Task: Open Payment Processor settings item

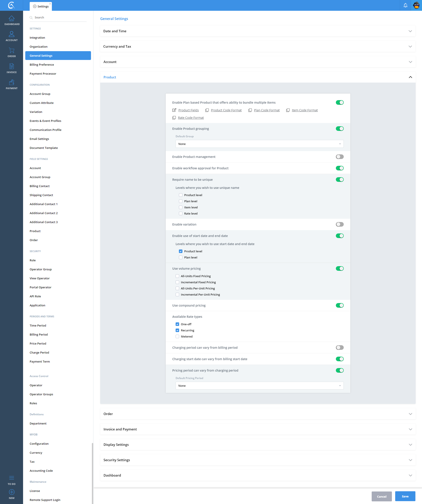Action: (43, 74)
